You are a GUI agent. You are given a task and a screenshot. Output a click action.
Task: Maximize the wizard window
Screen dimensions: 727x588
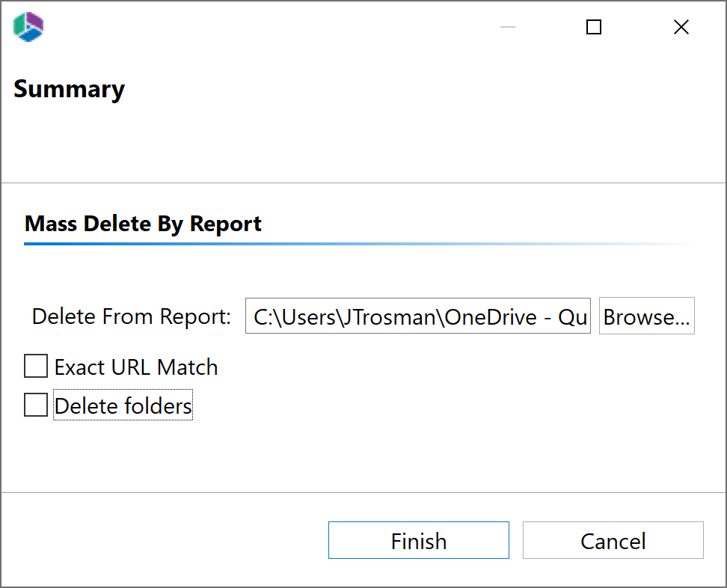[593, 27]
